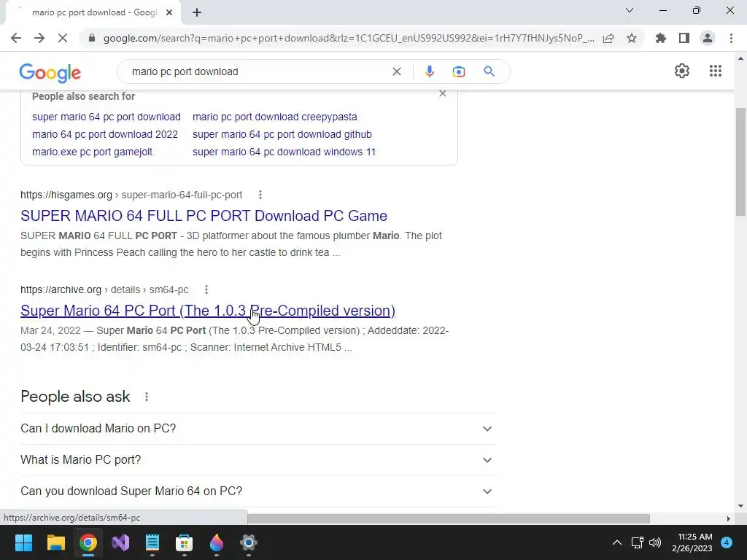Open the Chrome extensions puzzle icon
Image resolution: width=747 pixels, height=560 pixels.
point(661,38)
